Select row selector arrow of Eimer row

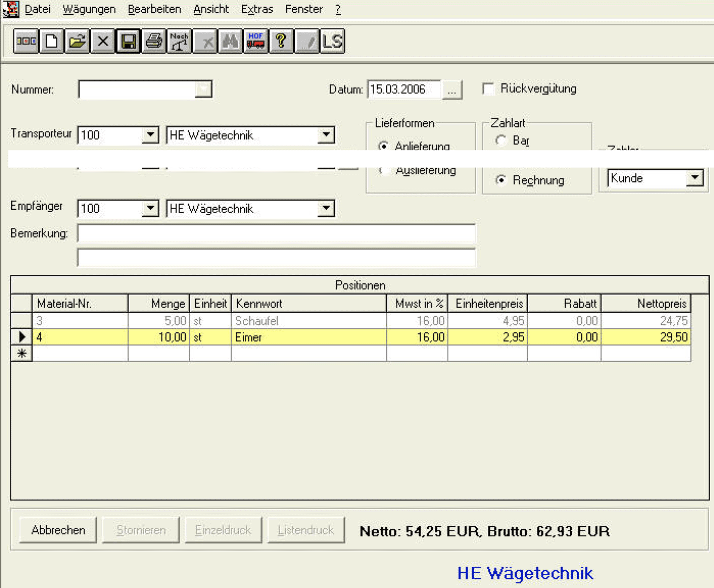pyautogui.click(x=22, y=337)
